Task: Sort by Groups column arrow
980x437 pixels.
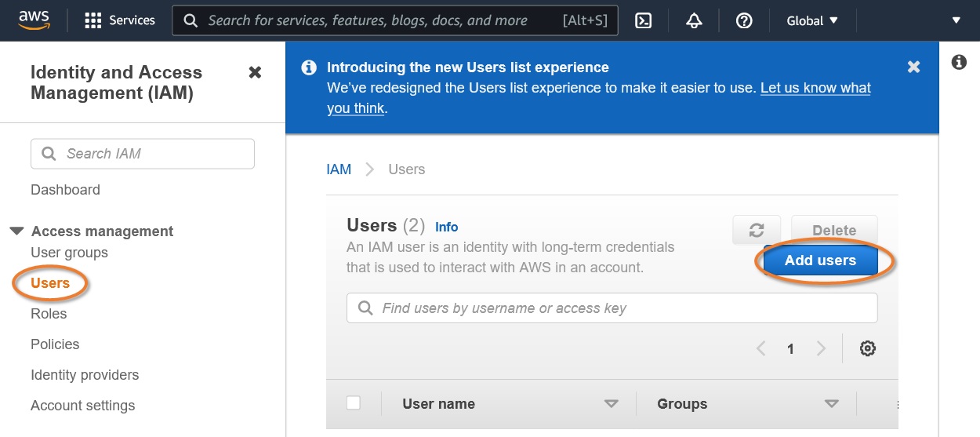Action: [x=832, y=404]
